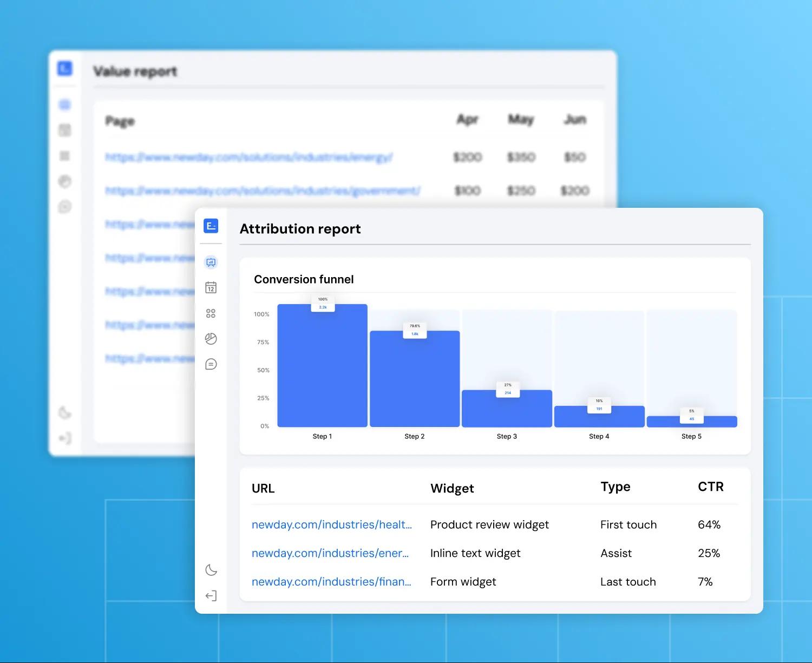Select the calendar icon in the Attribution sidebar
Viewport: 812px width, 663px height.
pyautogui.click(x=211, y=287)
